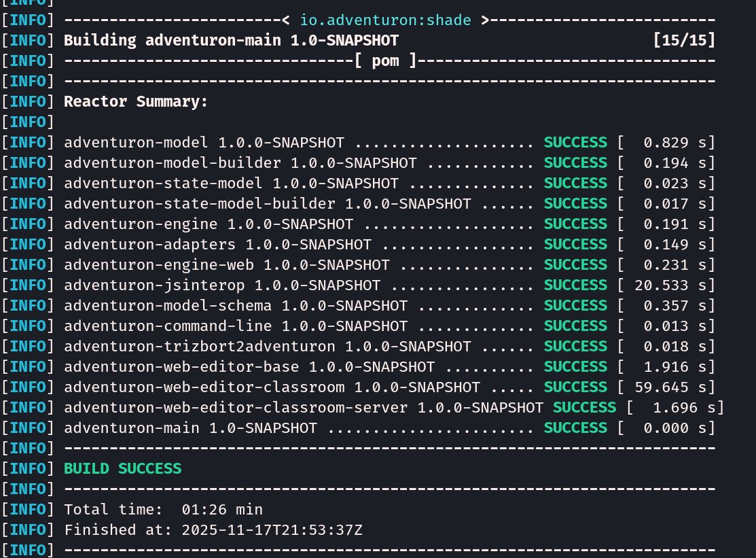Click the 0.017 s duration value
Viewport: 756px width, 558px height.
[674, 203]
